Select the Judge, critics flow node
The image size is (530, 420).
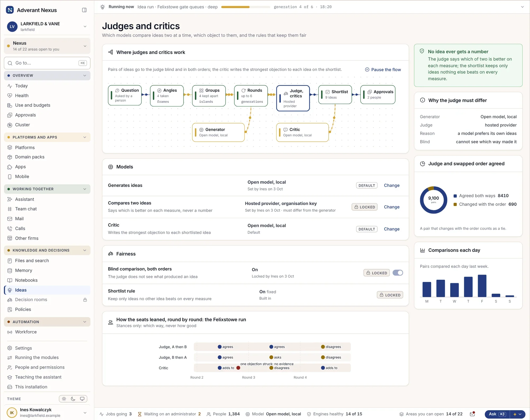click(x=293, y=98)
